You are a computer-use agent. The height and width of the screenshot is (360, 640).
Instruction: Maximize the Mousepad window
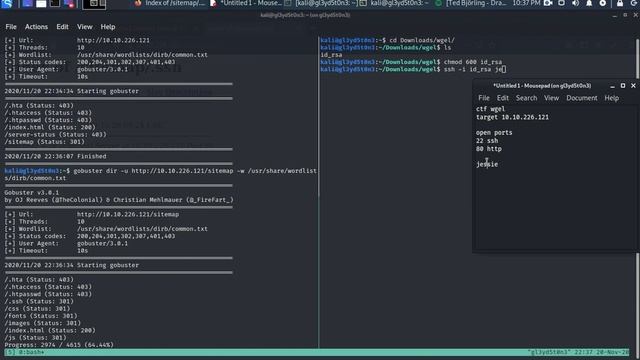click(623, 85)
